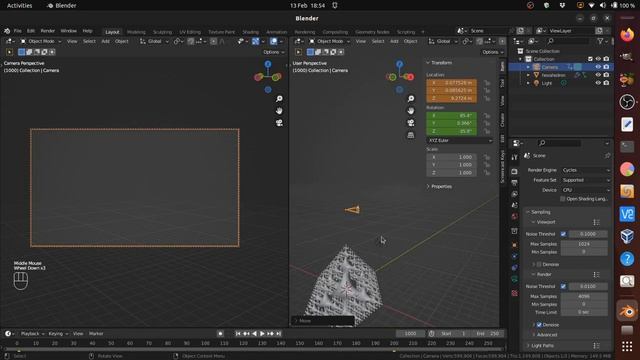
Task: Switch to the Shading workspace tab
Action: click(x=251, y=32)
